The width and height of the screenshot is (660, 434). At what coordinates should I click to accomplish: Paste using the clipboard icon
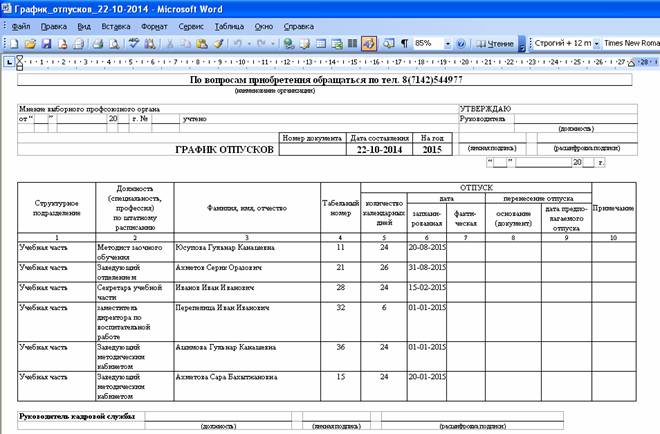202,43
